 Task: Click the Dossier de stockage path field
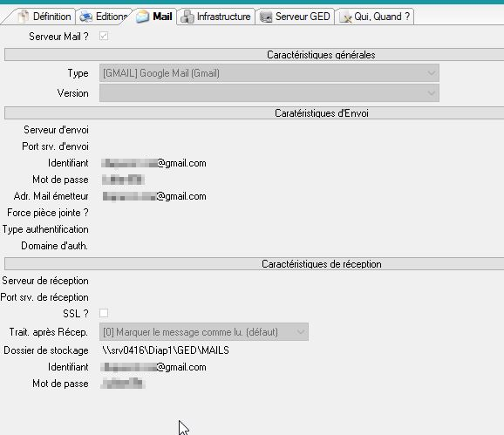pos(166,350)
